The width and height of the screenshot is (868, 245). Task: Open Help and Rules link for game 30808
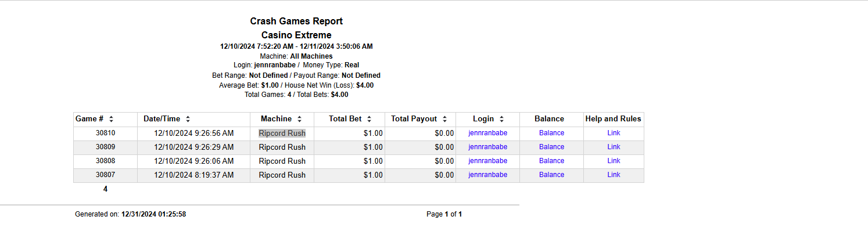click(614, 161)
